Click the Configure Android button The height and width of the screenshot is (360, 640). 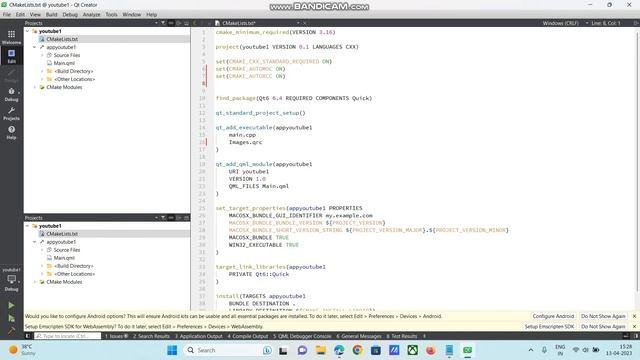pyautogui.click(x=553, y=316)
